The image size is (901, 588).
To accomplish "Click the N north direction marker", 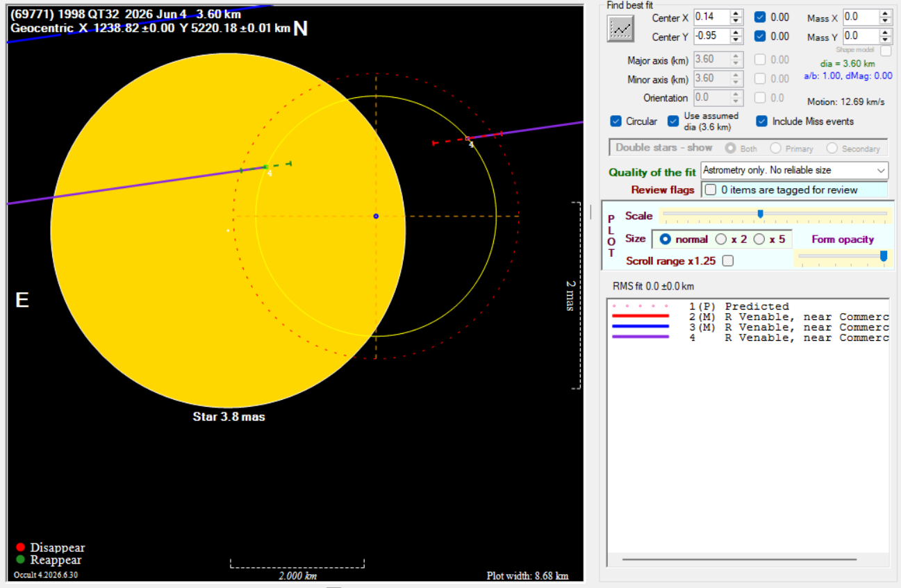I will (301, 28).
